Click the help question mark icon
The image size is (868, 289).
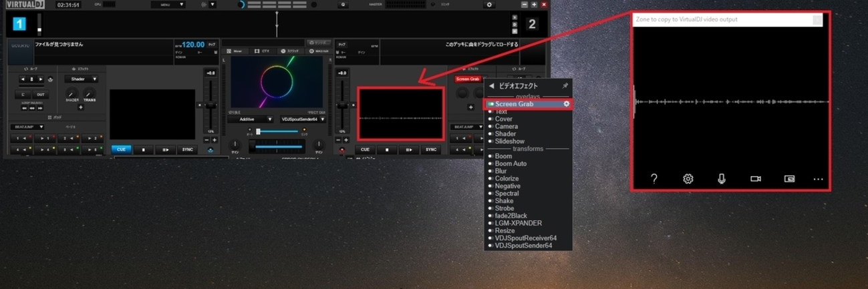[654, 179]
